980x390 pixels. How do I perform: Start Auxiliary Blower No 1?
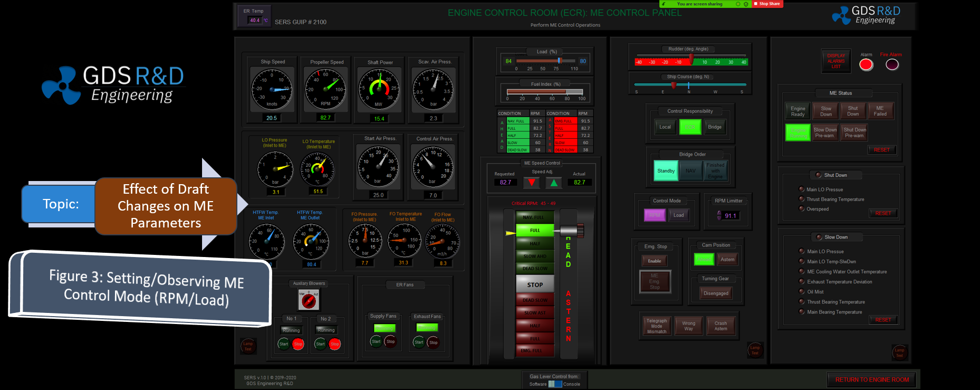click(x=284, y=344)
